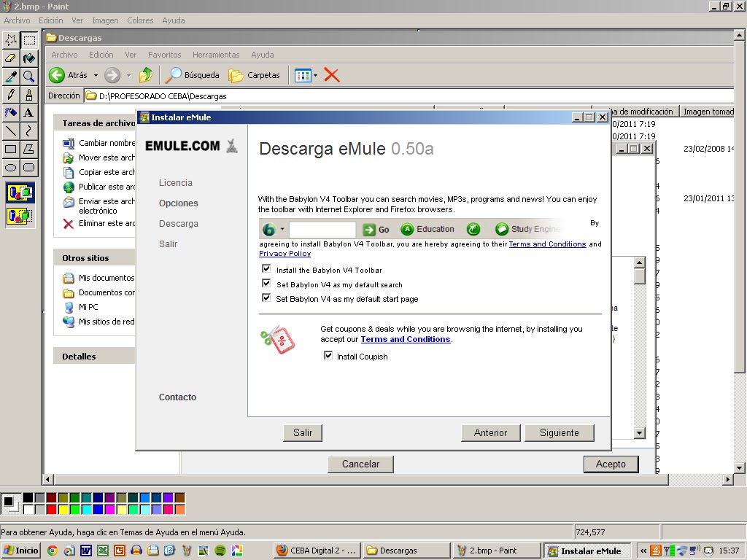Click the Babylon toolbar search input field
This screenshot has width=747, height=560.
click(x=322, y=229)
